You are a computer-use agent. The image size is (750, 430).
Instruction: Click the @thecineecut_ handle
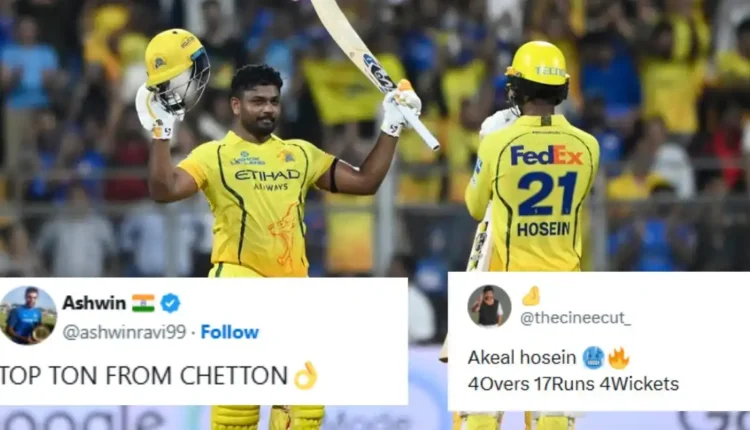[x=575, y=318]
